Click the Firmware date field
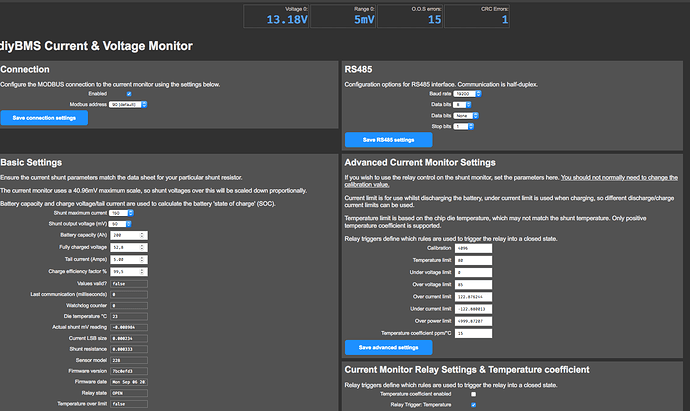Screen dimensions: 690x411 129,382
